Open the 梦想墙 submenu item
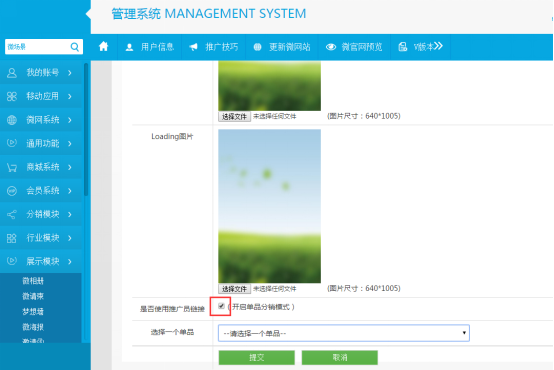Viewport: 554px width, 370px height. [33, 312]
